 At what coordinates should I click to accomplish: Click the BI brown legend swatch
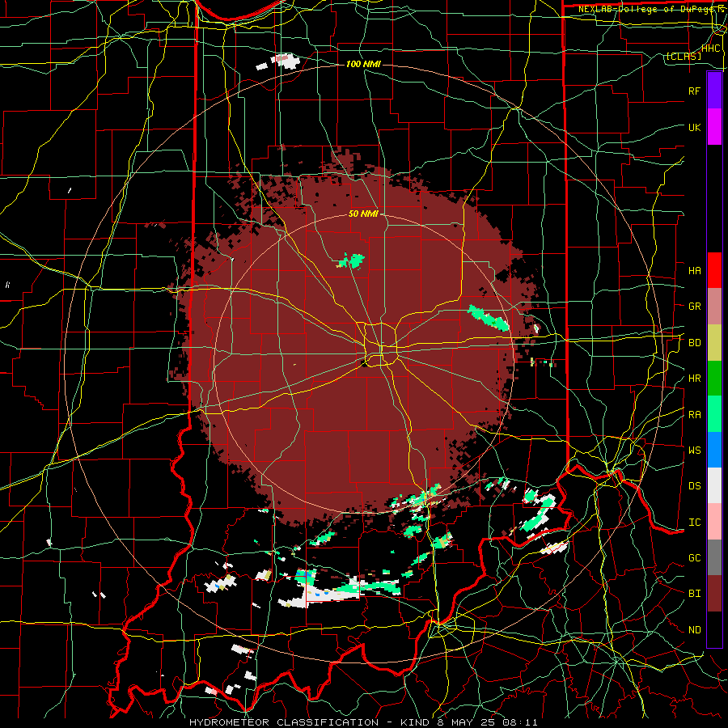pos(714,594)
